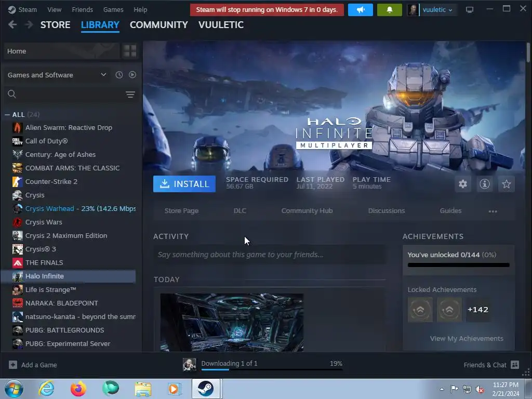Image resolution: width=532 pixels, height=399 pixels.
Task: Click the activity post input field
Action: pos(270,255)
